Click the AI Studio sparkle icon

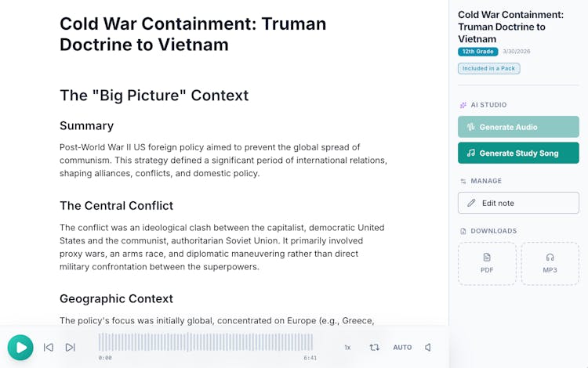click(463, 105)
